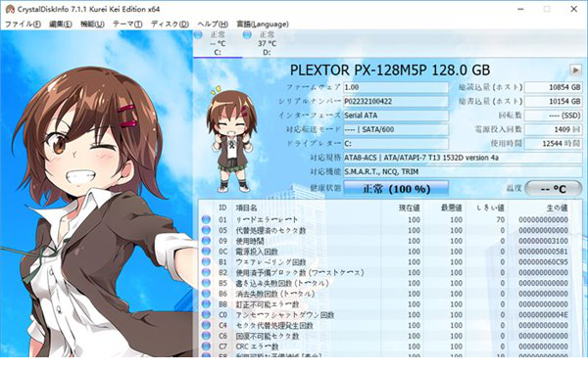The height and width of the screenshot is (371, 588).
Task: Click the status orb for attribute 0C
Action: 206,251
